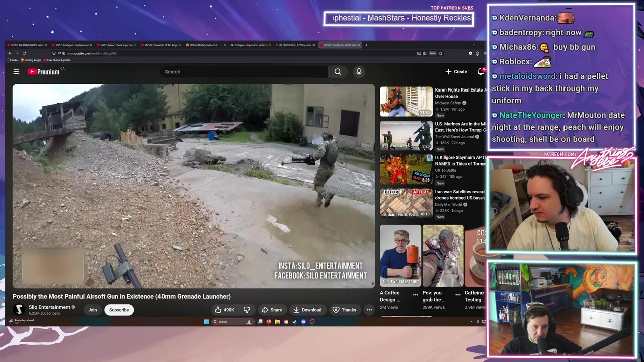Open File Explorer from the taskbar
Screen dimensions: 644x362
click(277, 322)
